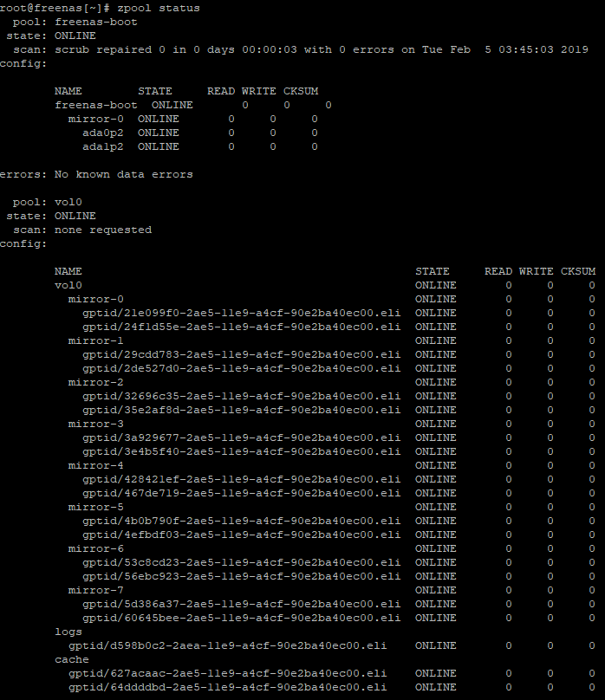The width and height of the screenshot is (605, 700).
Task: Click device 'gptid/32696c35-2ae5-11e9...'
Action: pos(242,397)
